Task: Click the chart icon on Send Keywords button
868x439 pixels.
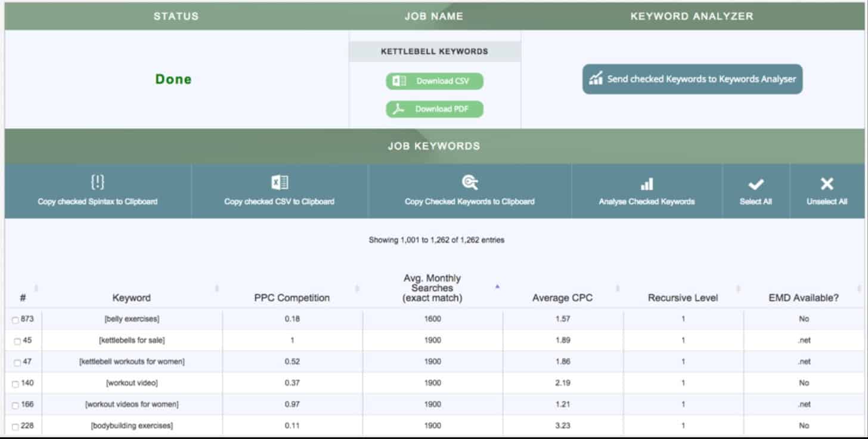Action: tap(596, 79)
